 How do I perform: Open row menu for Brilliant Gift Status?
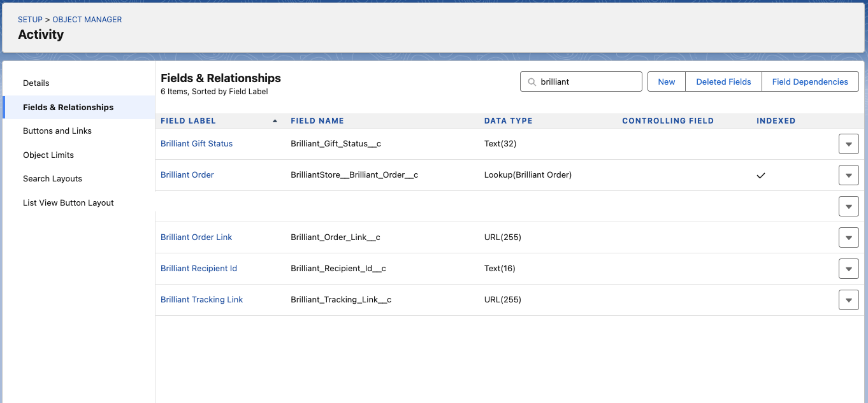(848, 145)
